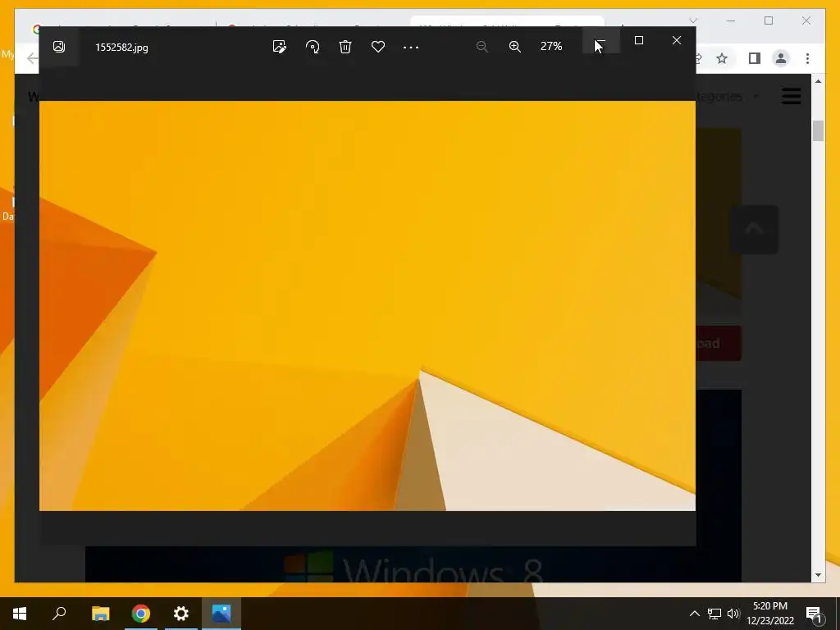
Task: Open the website hamburger menu in Chrome
Action: click(x=792, y=97)
